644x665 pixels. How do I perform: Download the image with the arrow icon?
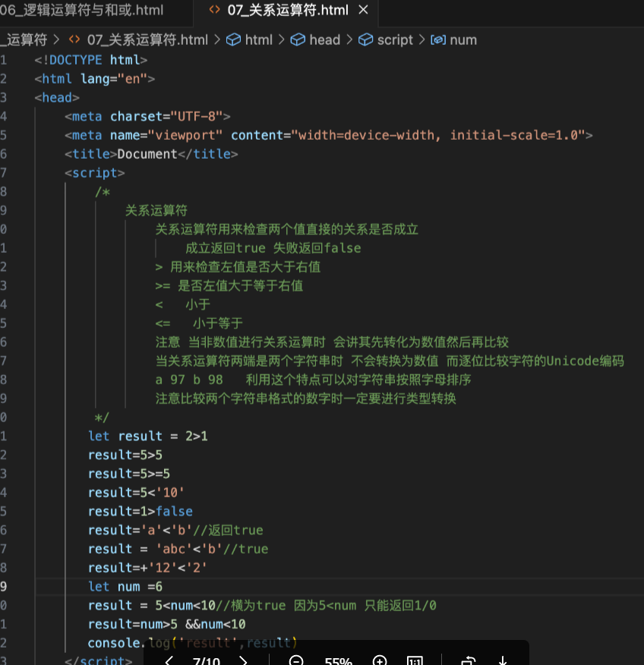coord(503,660)
